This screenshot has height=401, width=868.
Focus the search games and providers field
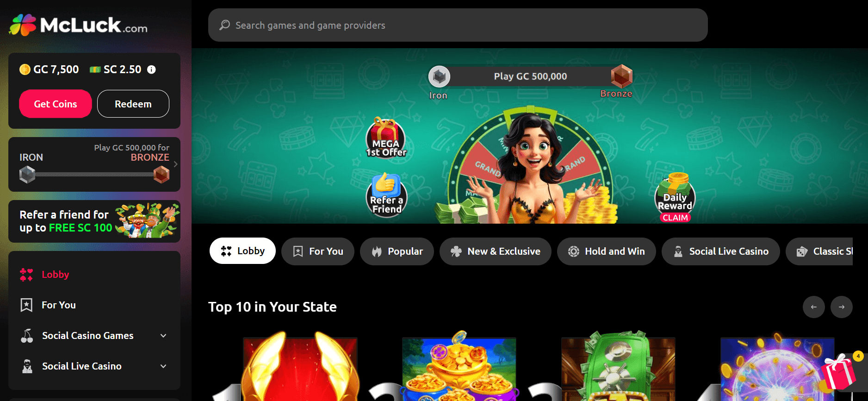point(458,25)
